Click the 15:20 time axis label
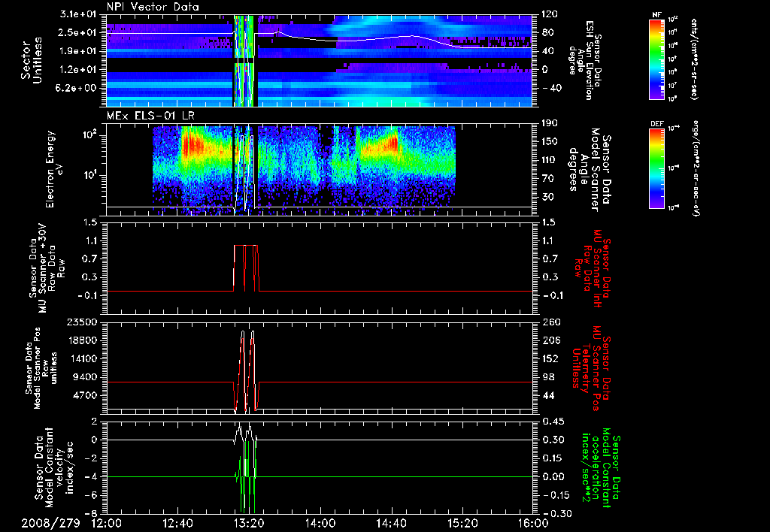Viewport: 770px width, 532px height. [x=462, y=523]
